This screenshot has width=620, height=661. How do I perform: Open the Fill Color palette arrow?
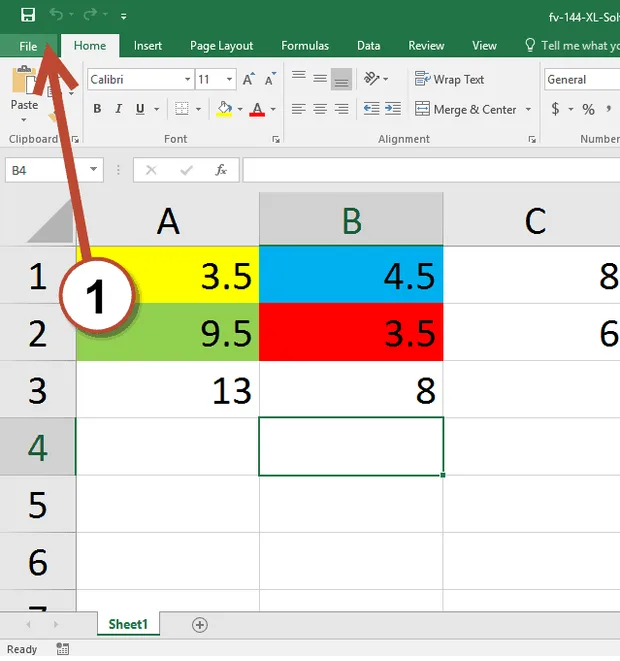tap(240, 109)
